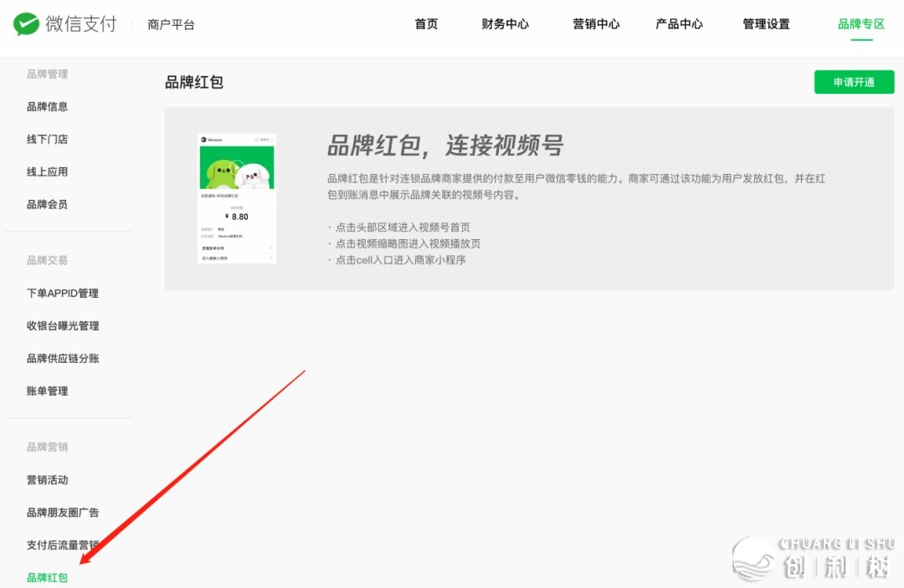Click the 品牌红包 page title

[194, 82]
